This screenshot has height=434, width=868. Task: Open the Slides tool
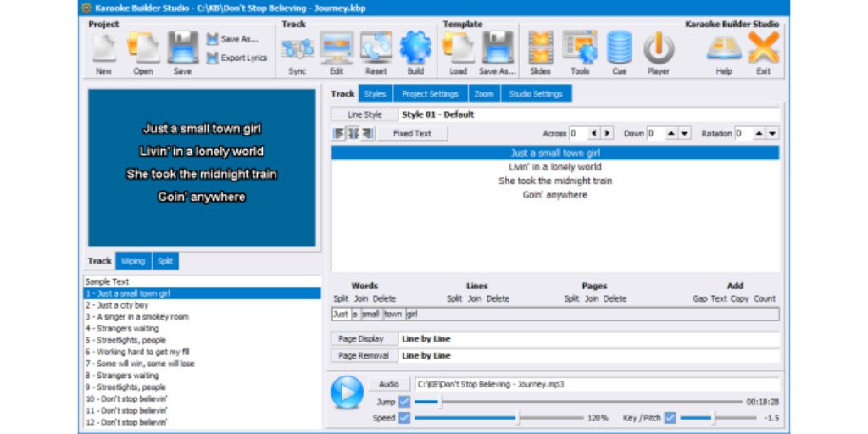click(540, 54)
